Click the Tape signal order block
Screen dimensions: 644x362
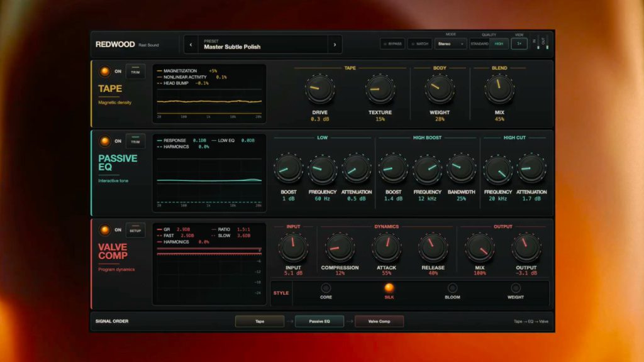tap(260, 321)
